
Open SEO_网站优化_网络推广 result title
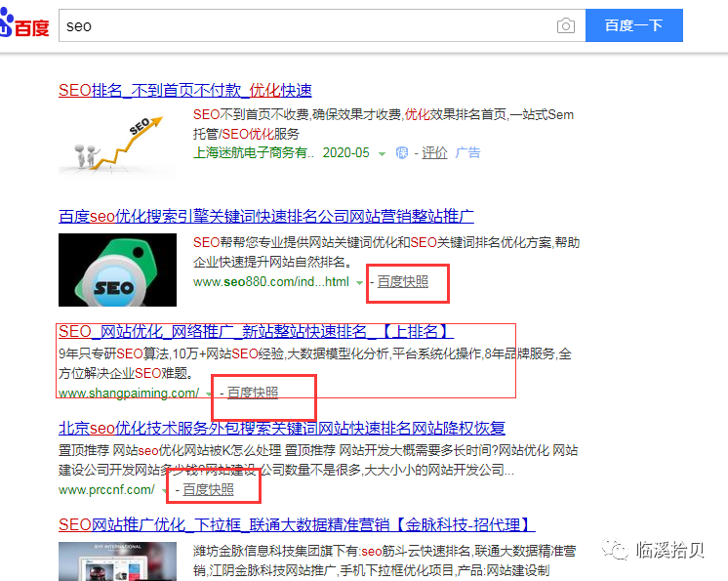(256, 332)
